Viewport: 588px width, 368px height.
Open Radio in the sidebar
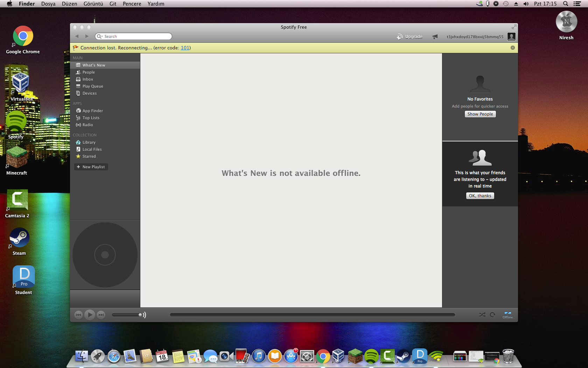105,125
